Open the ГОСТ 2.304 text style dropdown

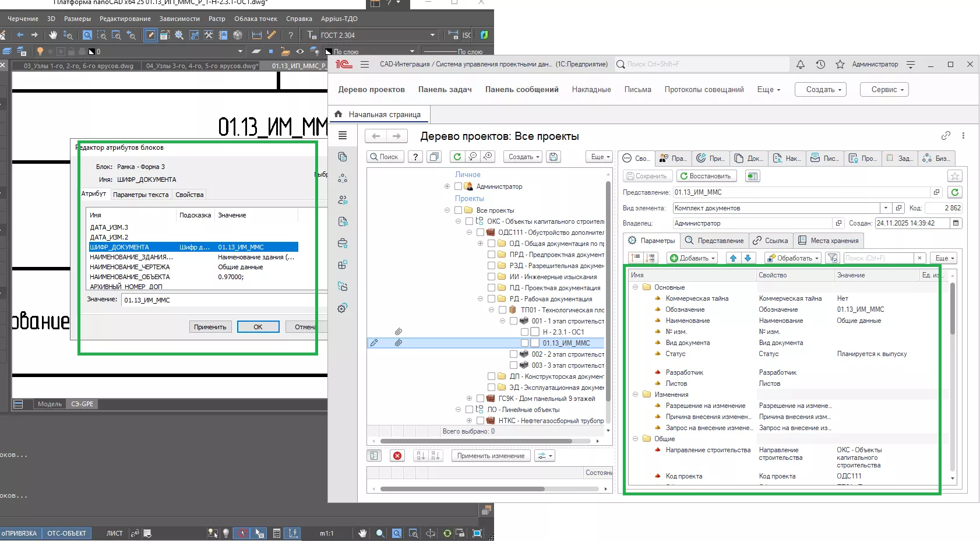432,36
